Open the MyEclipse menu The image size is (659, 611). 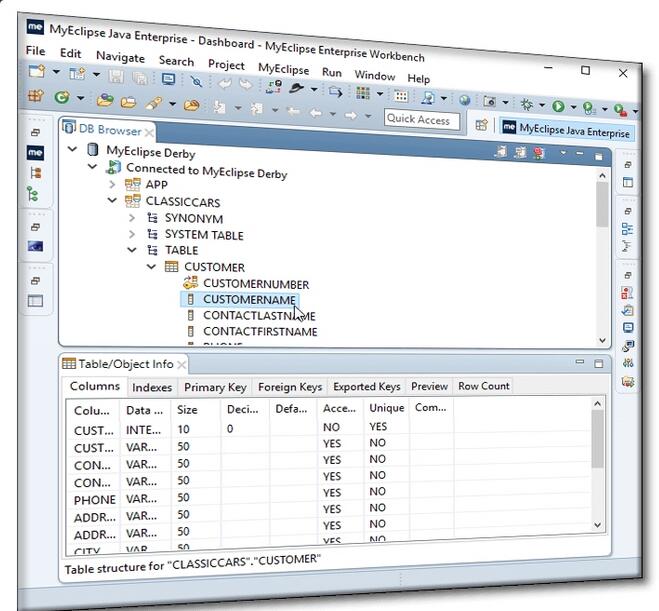(x=283, y=68)
